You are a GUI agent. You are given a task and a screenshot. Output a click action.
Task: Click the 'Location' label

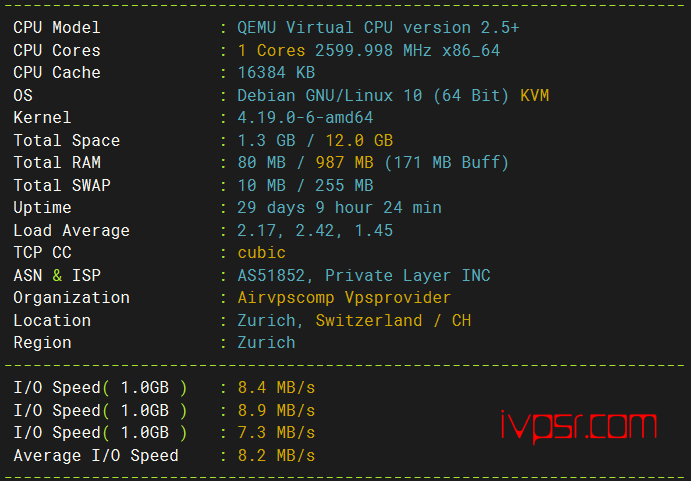click(x=52, y=321)
